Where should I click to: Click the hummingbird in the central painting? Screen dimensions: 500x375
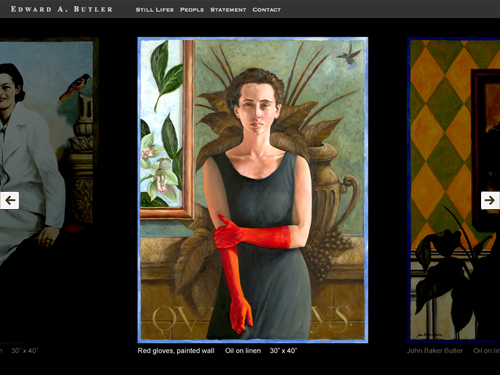(349, 57)
